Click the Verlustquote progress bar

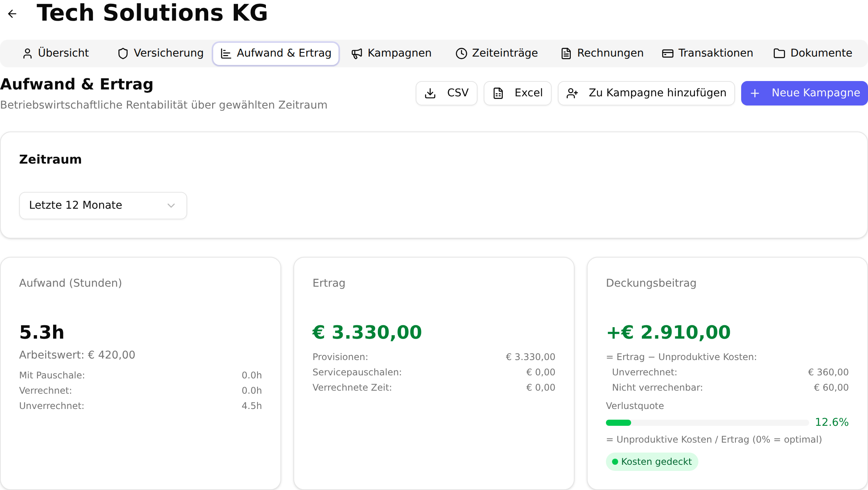click(x=708, y=423)
